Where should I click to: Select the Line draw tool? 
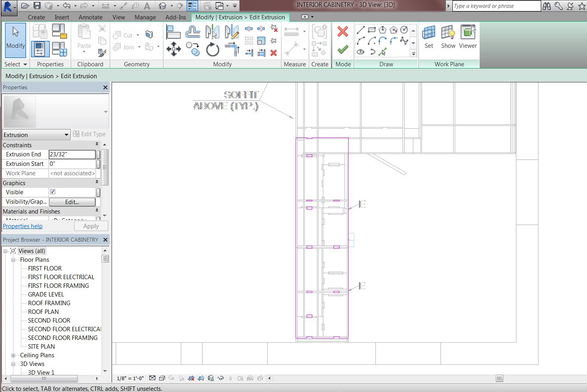tap(360, 29)
